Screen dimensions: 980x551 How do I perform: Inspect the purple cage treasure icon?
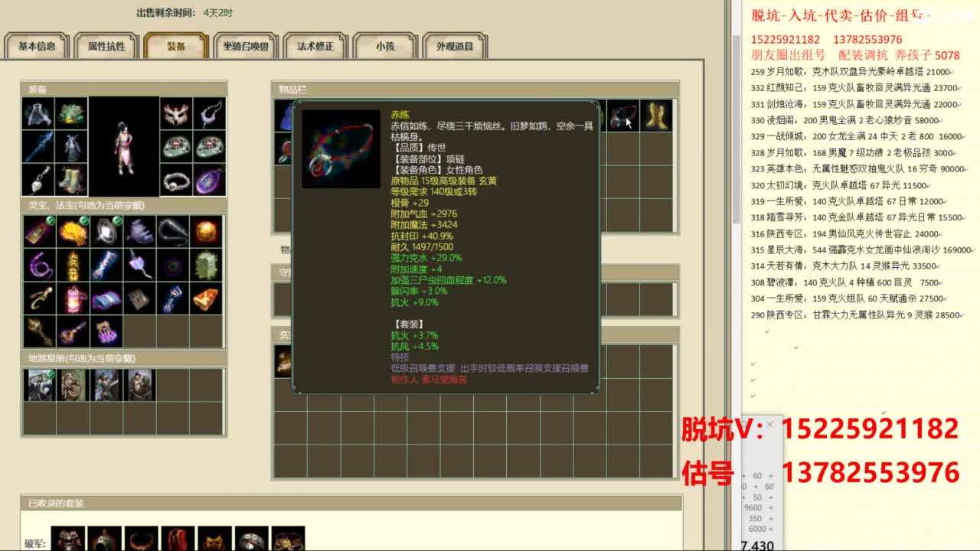(106, 331)
